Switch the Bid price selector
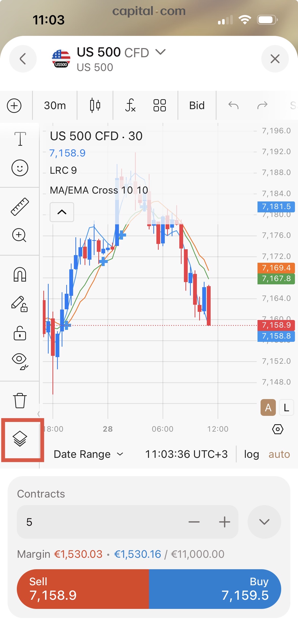The width and height of the screenshot is (298, 644). tap(197, 106)
